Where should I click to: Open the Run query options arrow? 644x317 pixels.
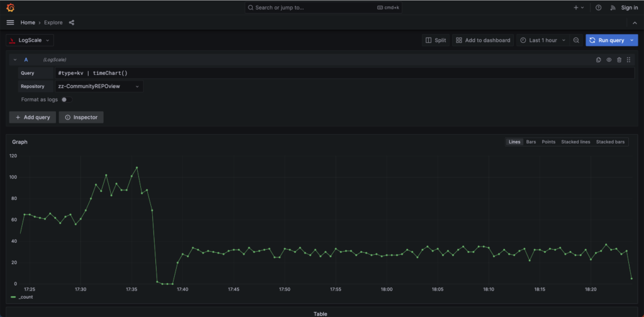pos(633,40)
